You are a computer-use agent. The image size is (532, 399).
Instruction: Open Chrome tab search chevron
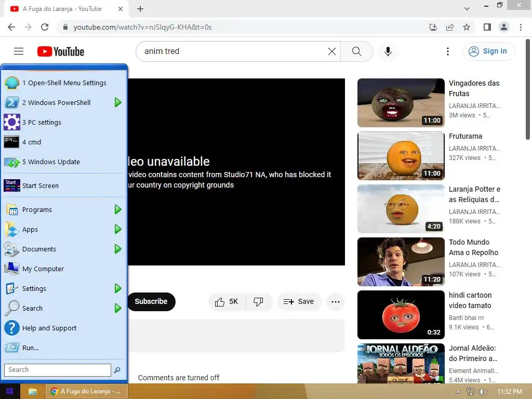467,9
